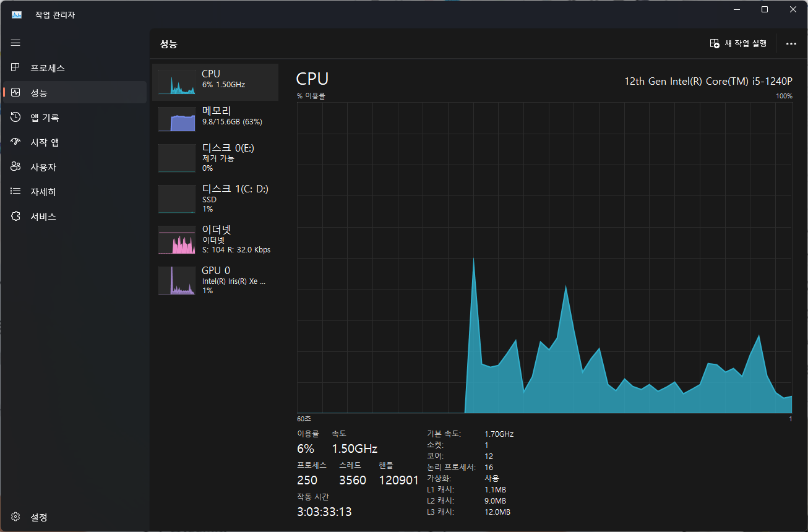Select the 메모리 mini graph thumbnail
The width and height of the screenshot is (808, 532).
pyautogui.click(x=176, y=119)
